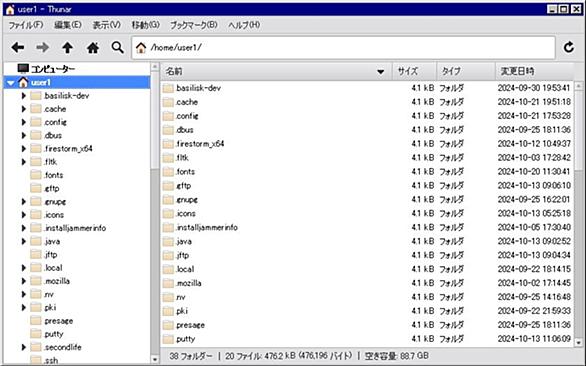Image resolution: width=586 pixels, height=366 pixels.
Task: Expand .cache in the side tree
Action: [x=24, y=109]
